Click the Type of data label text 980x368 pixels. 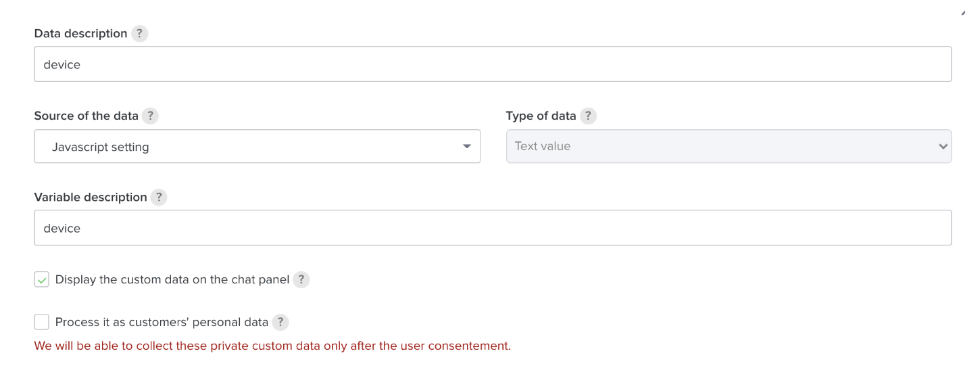pos(541,116)
